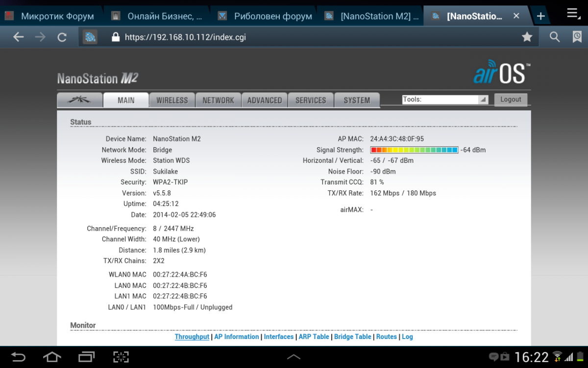Tap the browser back arrow
Image resolution: width=588 pixels, height=368 pixels.
[x=18, y=37]
